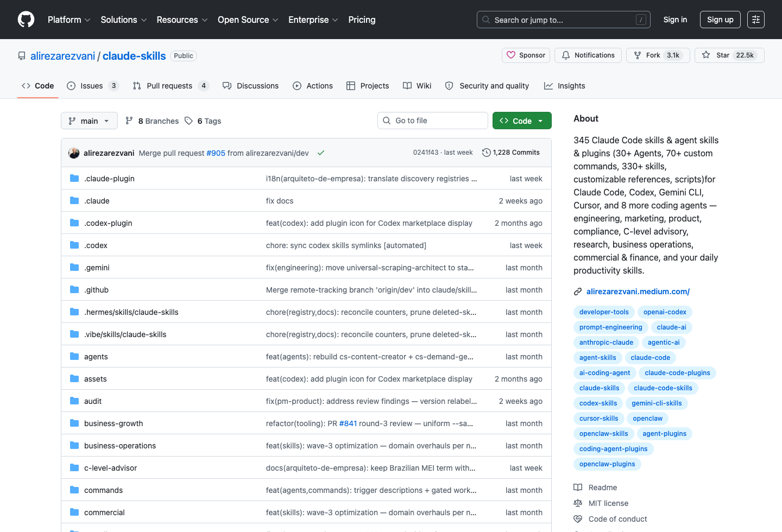This screenshot has width=782, height=532.
Task: Open the .claude folder icon
Action: [74, 200]
